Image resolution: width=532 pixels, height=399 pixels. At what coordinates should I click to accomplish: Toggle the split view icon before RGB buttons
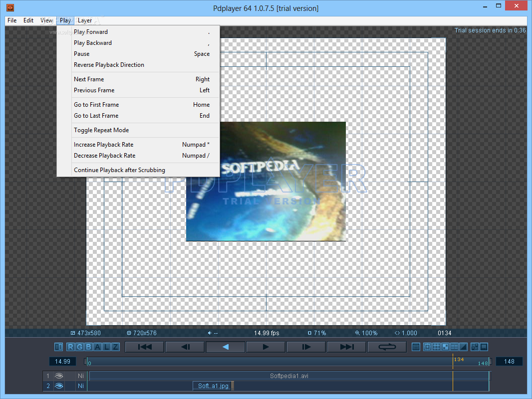(x=59, y=347)
